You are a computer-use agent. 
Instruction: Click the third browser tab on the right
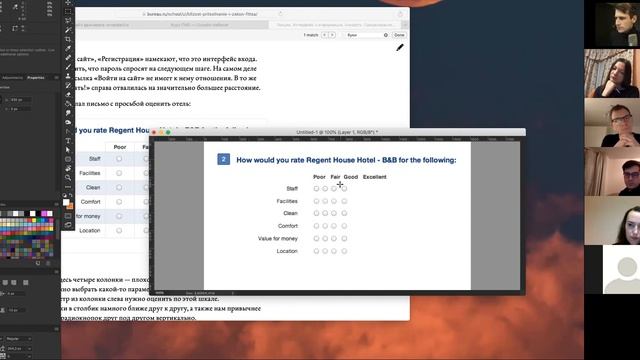point(336,25)
